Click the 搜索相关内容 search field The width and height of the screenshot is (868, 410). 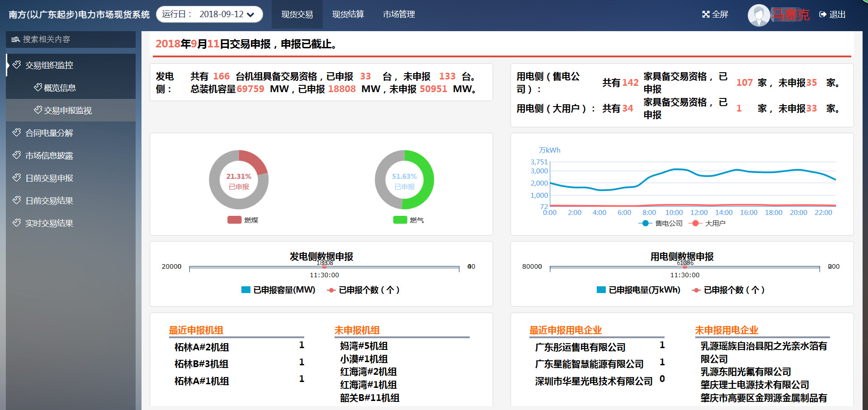click(x=72, y=40)
